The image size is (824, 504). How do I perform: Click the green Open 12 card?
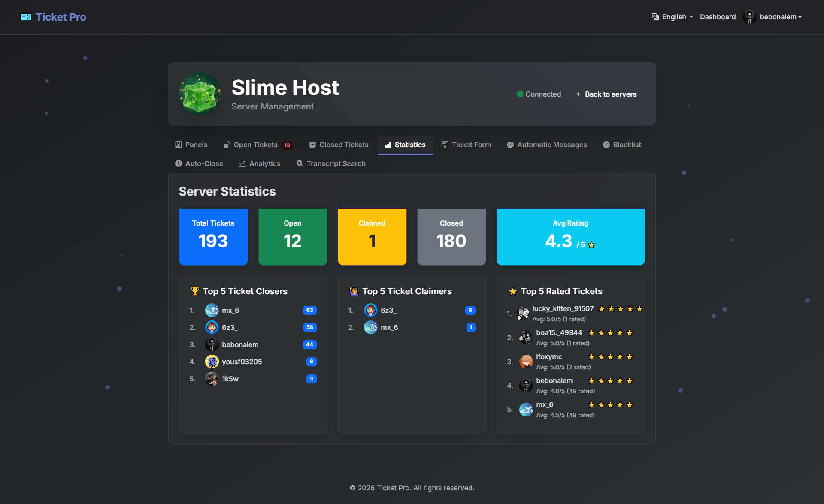(293, 237)
